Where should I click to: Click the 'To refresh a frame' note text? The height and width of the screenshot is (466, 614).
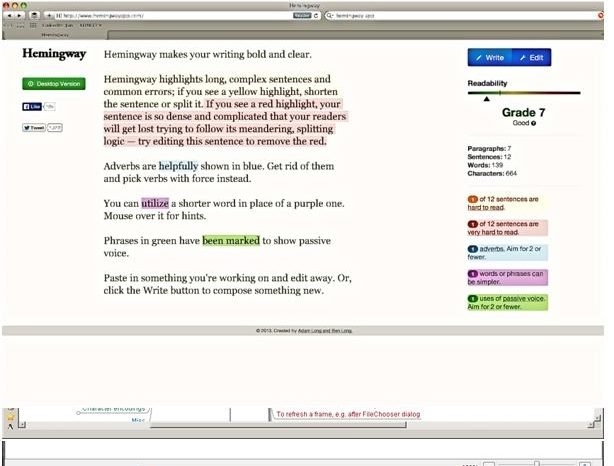[348, 414]
